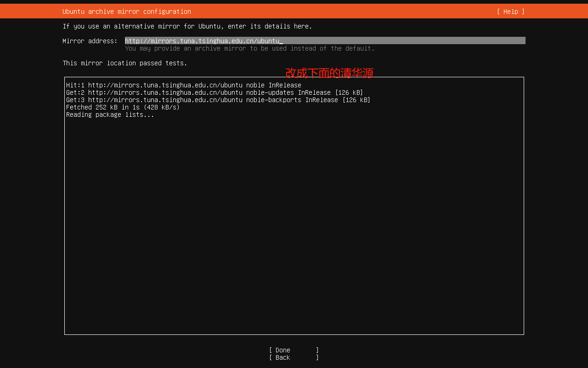588x368 pixels.
Task: Activate the Done button
Action: 294,350
